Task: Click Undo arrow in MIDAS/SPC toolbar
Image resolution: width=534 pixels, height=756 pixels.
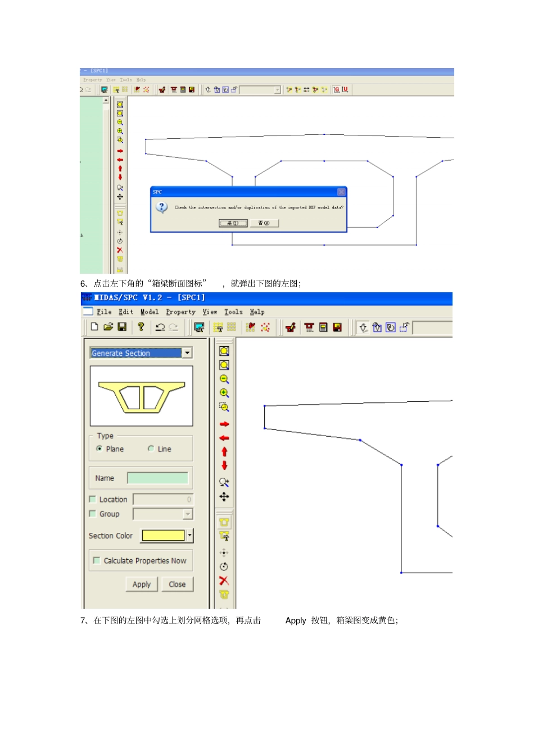Action: tap(160, 327)
